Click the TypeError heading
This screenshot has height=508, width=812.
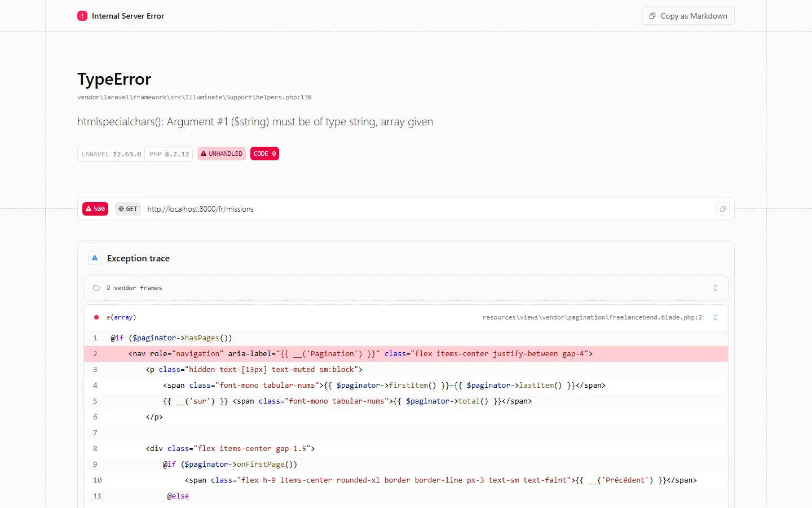pyautogui.click(x=114, y=79)
